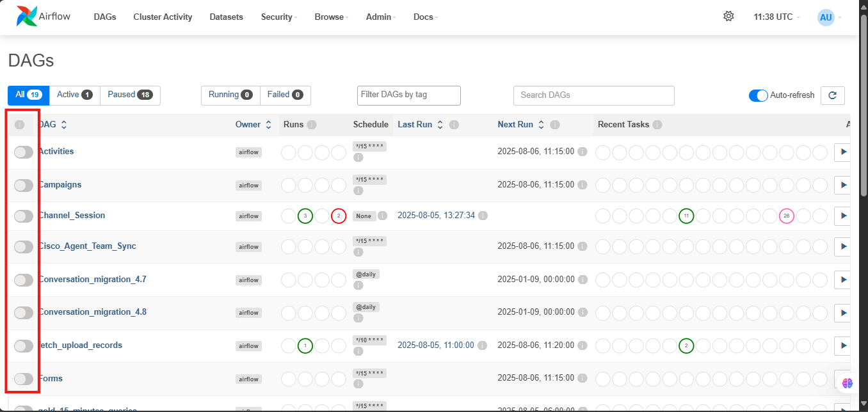Click play button for Channel_Session DAG
Viewport: 868px width, 412px height.
(843, 216)
